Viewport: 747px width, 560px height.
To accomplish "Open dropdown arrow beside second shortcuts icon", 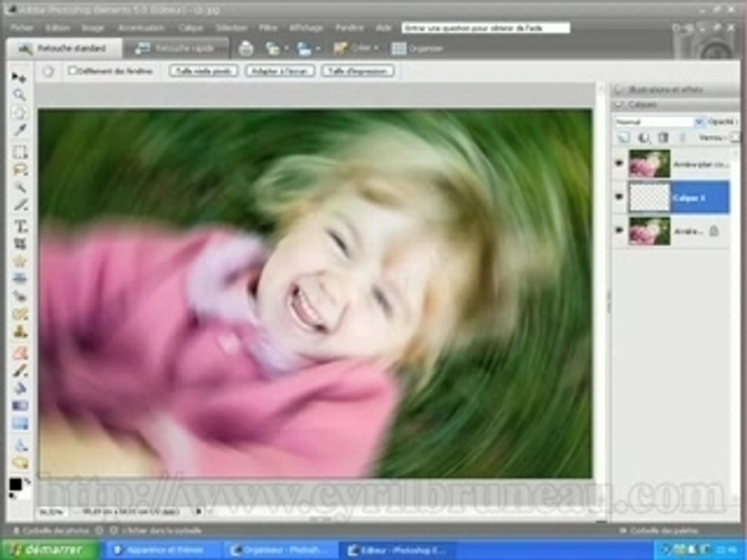I will coord(286,48).
